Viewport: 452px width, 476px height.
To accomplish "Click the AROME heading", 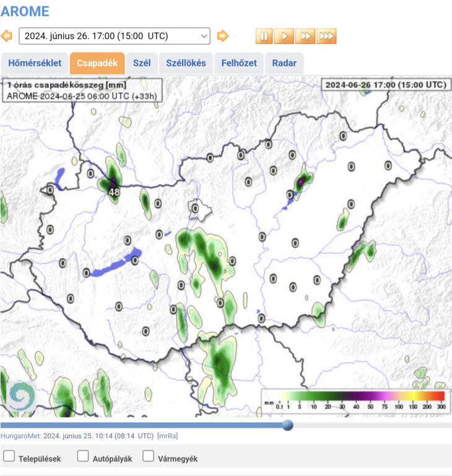I will tap(25, 11).
